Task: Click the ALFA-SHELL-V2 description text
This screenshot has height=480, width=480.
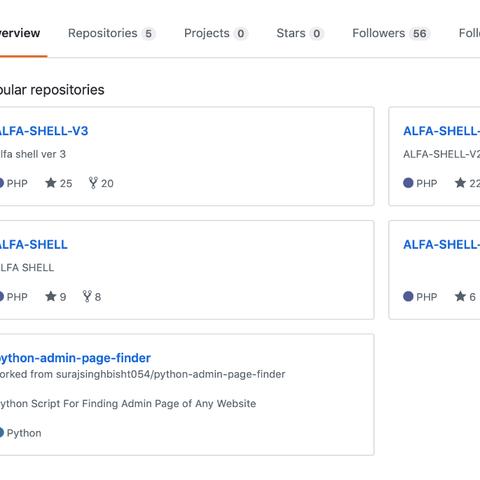Action: pyautogui.click(x=441, y=154)
